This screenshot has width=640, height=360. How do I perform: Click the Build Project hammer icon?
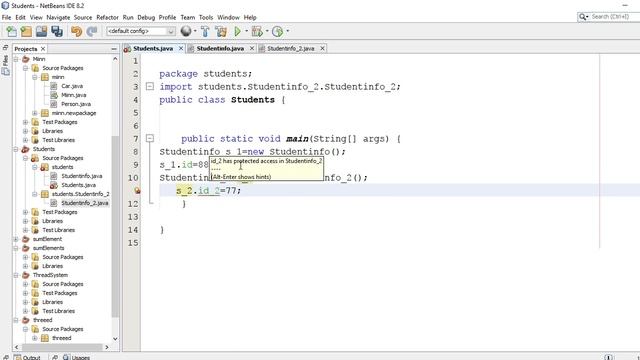click(205, 31)
